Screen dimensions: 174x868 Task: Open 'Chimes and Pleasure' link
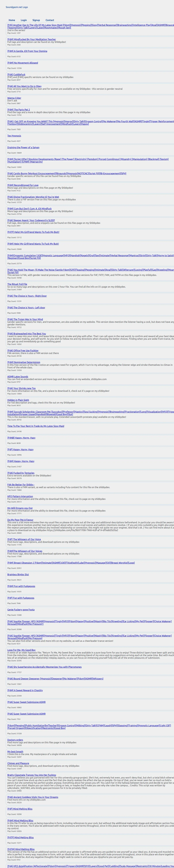coord(18,763)
